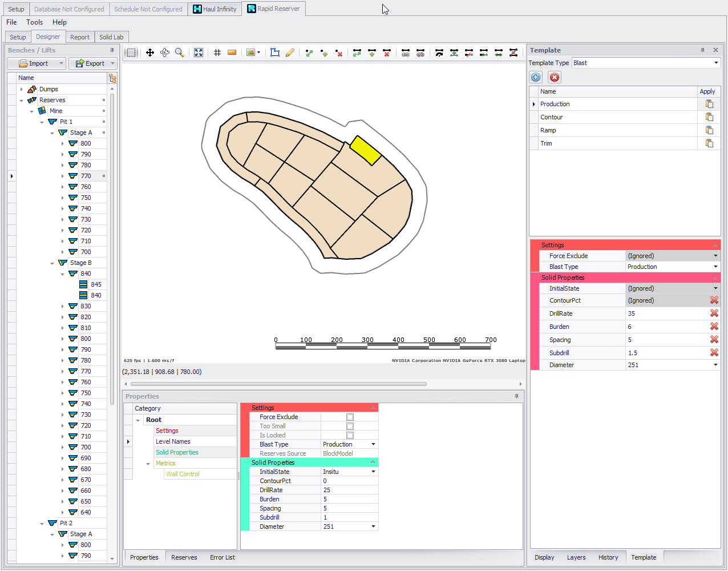Viewport: 728px width, 571px height.
Task: Select the pan (move) tool
Action: [x=150, y=53]
